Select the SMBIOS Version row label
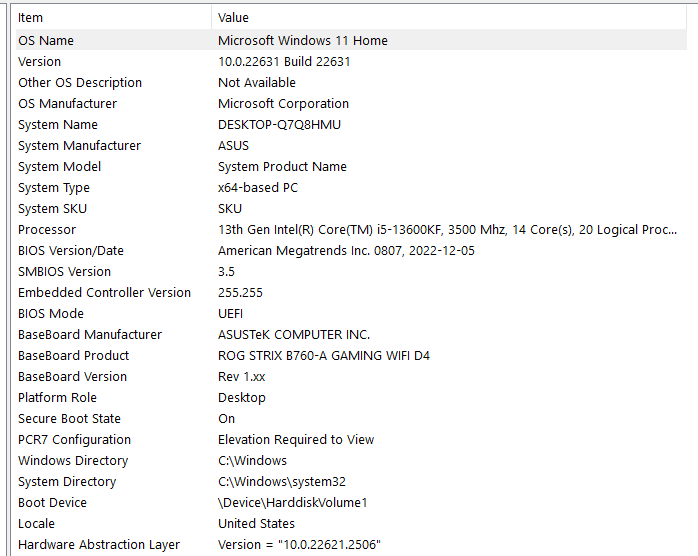698x556 pixels. coord(65,272)
